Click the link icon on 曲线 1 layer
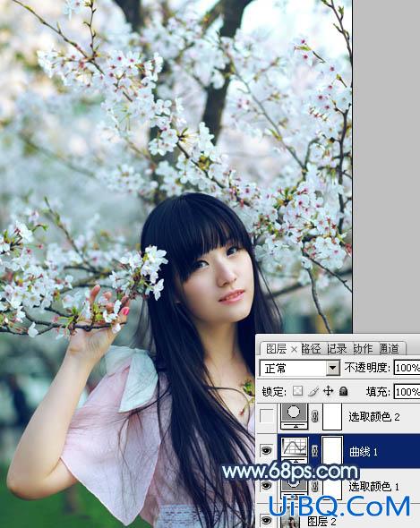The height and width of the screenshot is (528, 420). click(x=314, y=451)
